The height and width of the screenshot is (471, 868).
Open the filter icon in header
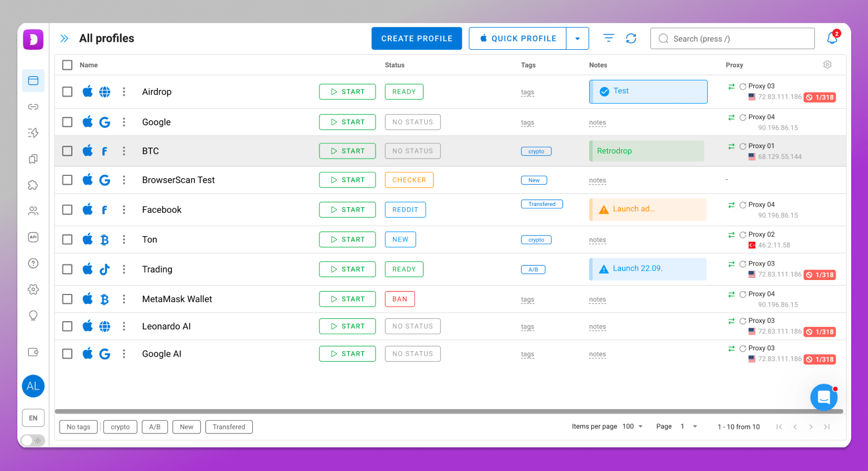pos(608,38)
